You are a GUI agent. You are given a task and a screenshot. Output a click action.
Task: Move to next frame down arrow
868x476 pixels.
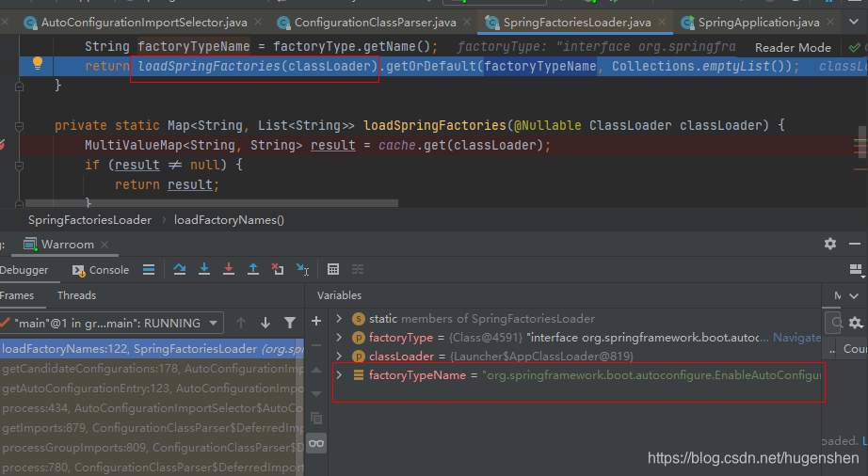pos(265,323)
